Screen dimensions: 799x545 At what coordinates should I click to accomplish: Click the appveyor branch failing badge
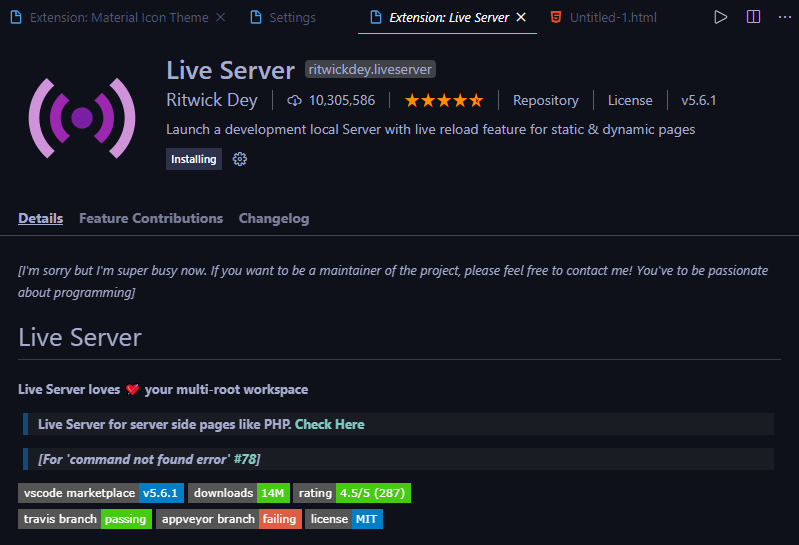[229, 519]
